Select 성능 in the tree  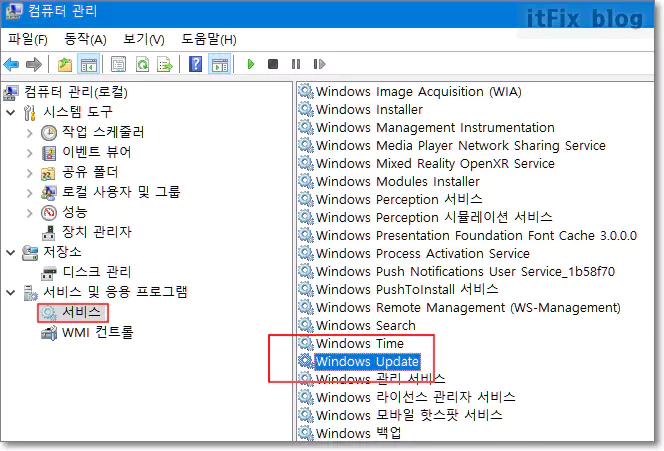[75, 212]
